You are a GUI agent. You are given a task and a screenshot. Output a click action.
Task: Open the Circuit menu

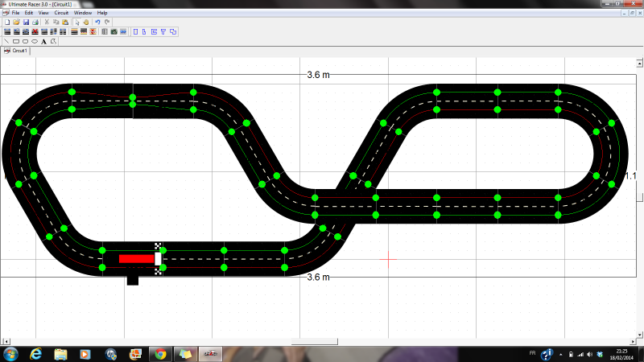click(61, 13)
